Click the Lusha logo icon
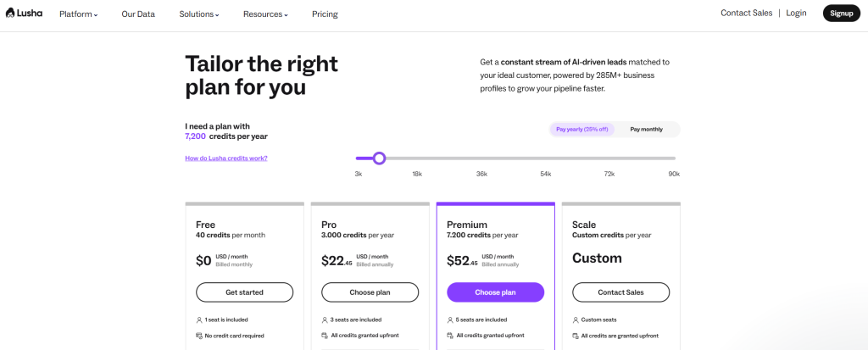 10,13
